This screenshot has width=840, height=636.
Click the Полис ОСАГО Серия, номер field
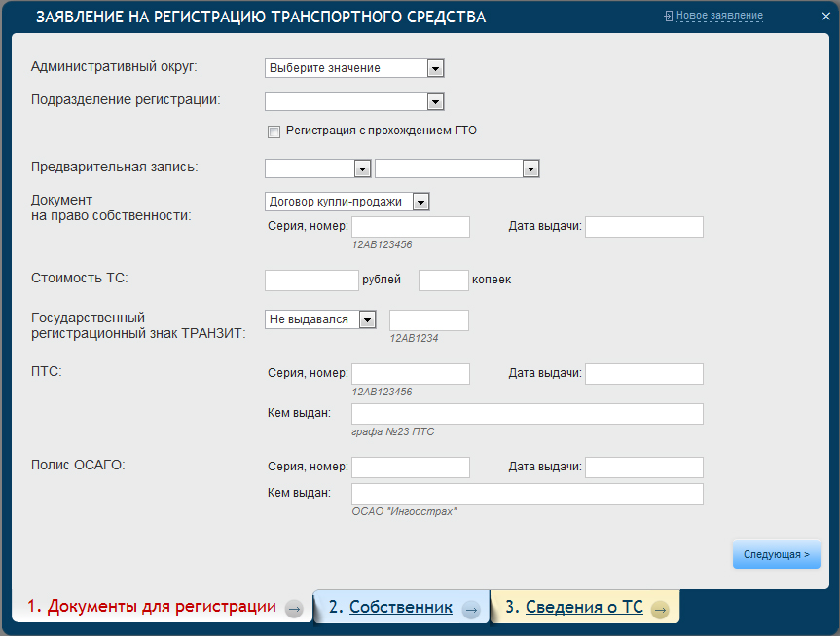(410, 468)
